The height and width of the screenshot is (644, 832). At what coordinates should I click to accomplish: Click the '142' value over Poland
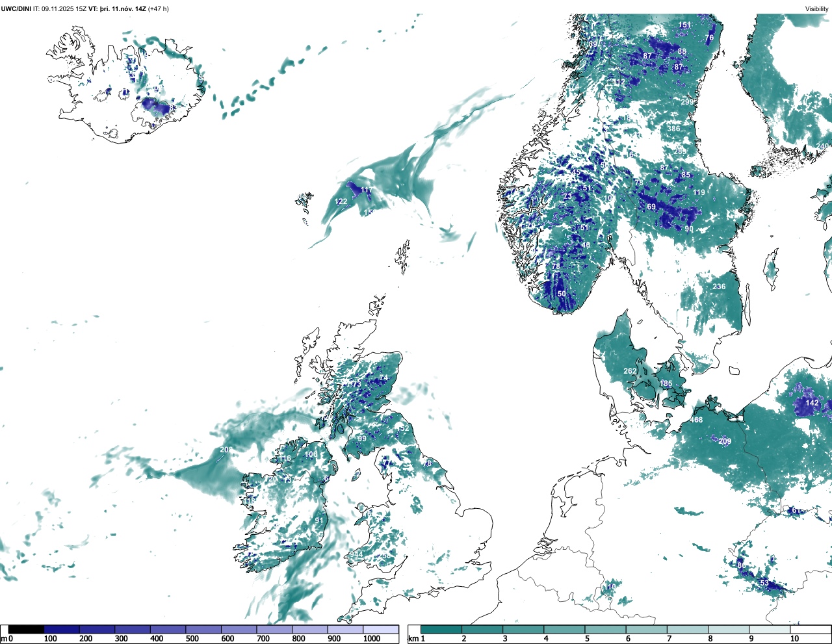pos(812,403)
